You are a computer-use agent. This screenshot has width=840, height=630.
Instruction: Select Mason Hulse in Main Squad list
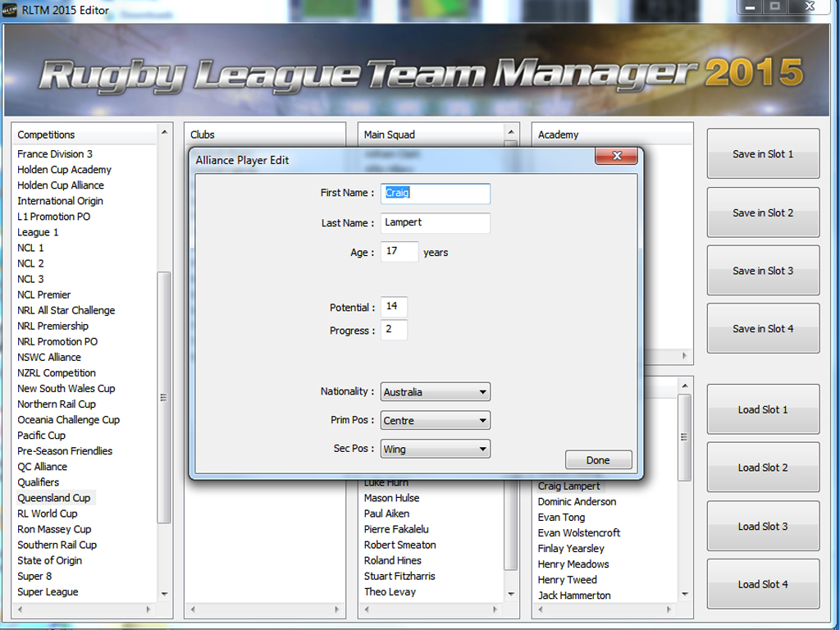click(392, 498)
